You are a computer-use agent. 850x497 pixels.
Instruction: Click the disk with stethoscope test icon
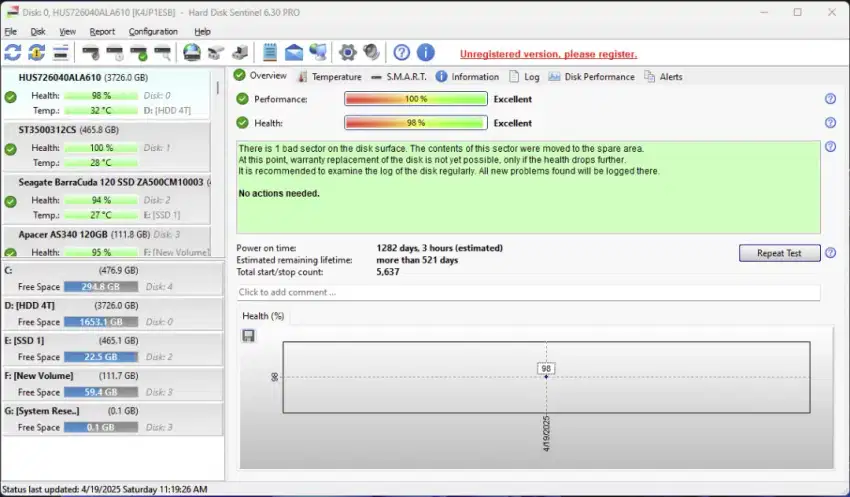click(x=91, y=53)
